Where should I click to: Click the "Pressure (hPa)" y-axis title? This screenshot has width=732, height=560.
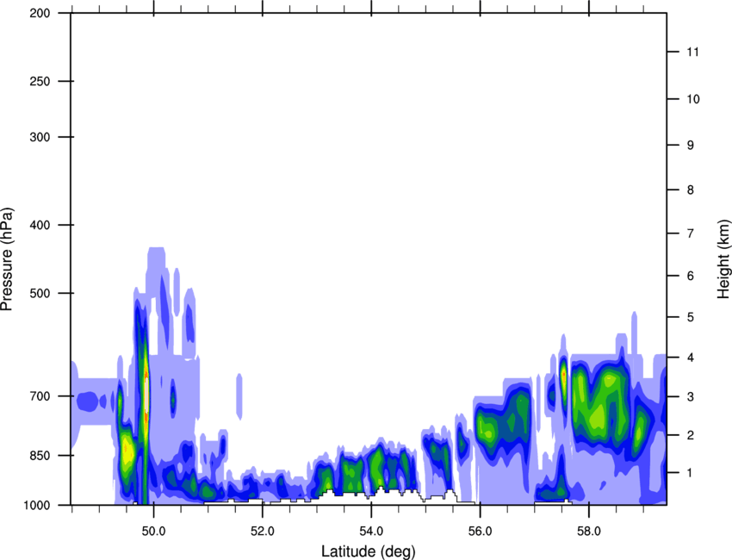click(x=7, y=258)
